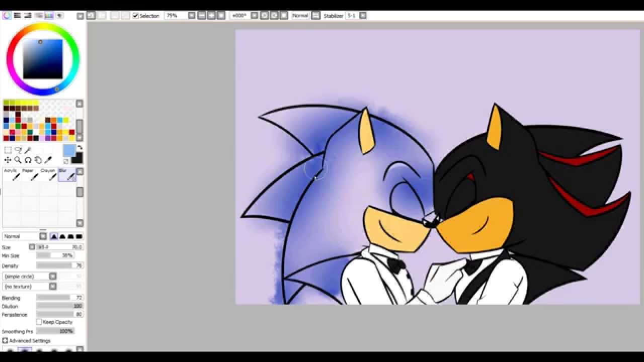Show the RGB slider panel

coord(17,16)
